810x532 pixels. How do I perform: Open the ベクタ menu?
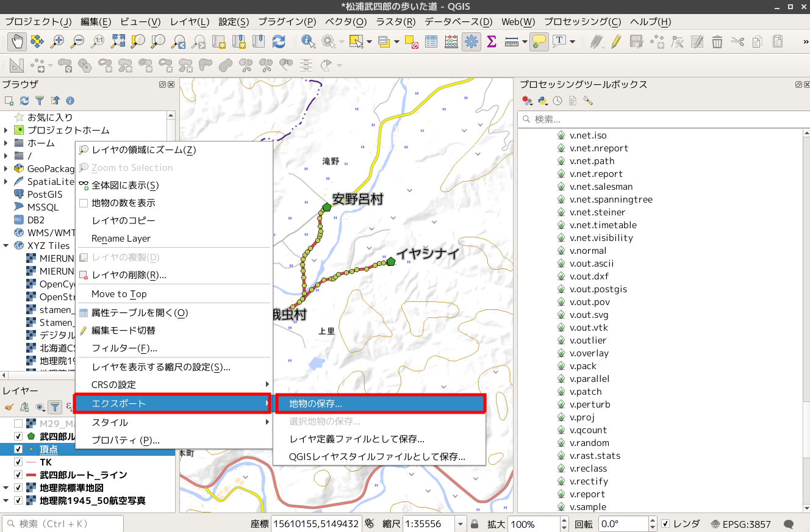click(x=346, y=21)
